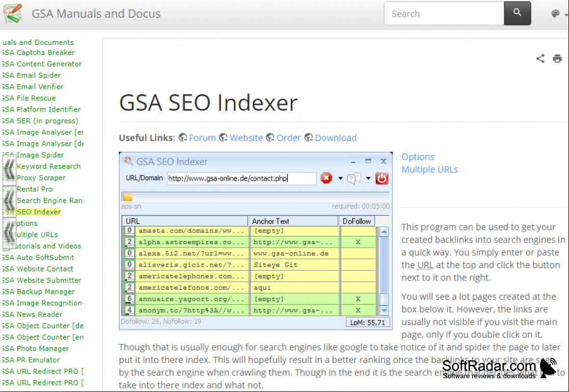Sort by the Anchor Text column header

(x=293, y=221)
